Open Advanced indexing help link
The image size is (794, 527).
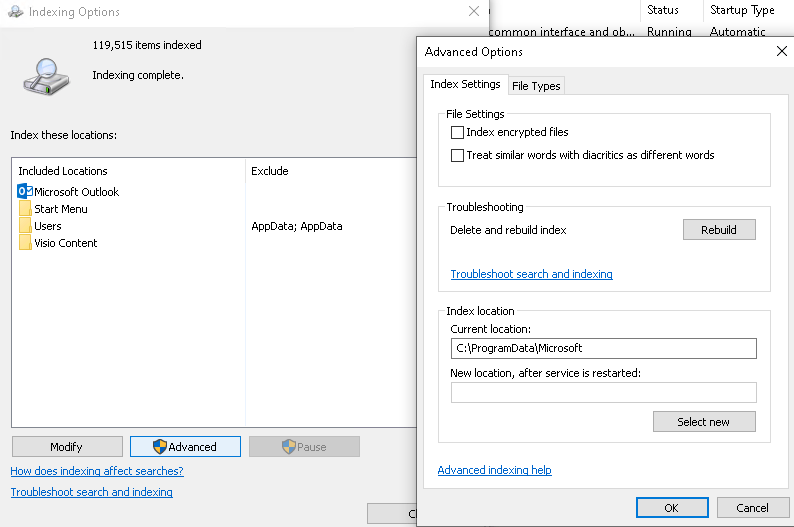pyautogui.click(x=494, y=470)
